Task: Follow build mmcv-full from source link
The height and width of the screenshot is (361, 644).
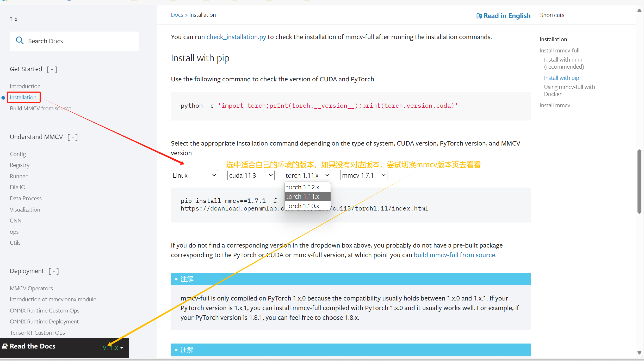Action: point(454,255)
